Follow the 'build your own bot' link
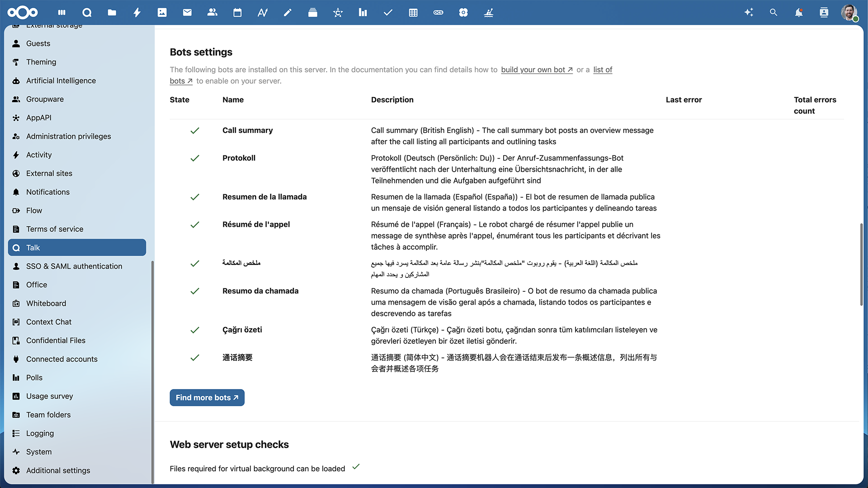The width and height of the screenshot is (868, 488). [x=537, y=70]
